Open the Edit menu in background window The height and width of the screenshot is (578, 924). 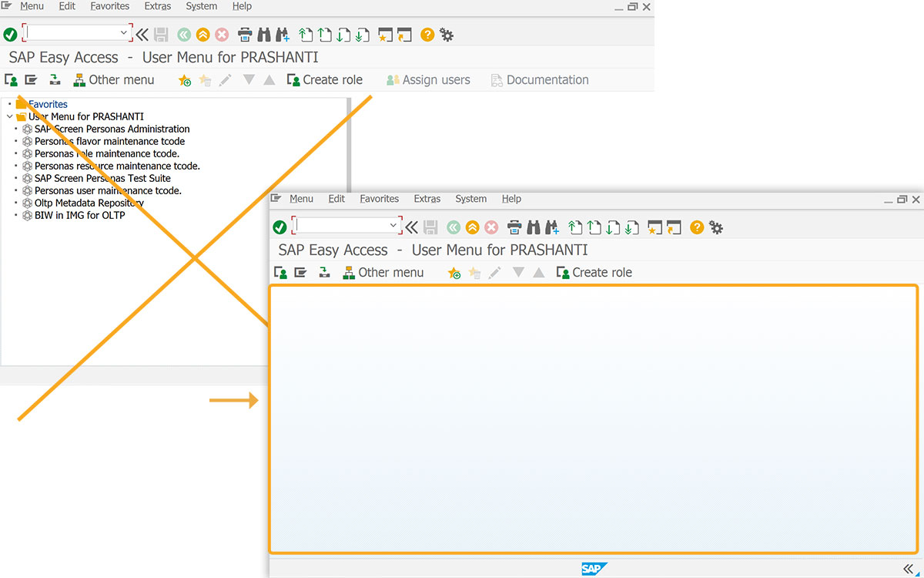point(67,6)
